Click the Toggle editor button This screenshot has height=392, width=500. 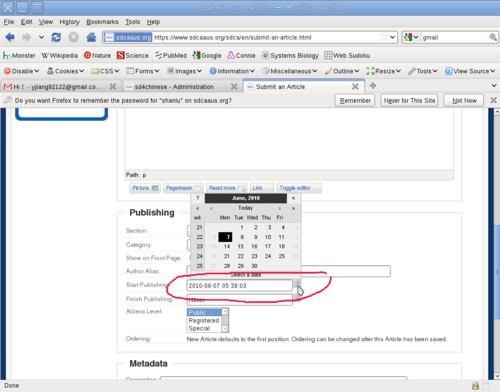[x=299, y=188]
